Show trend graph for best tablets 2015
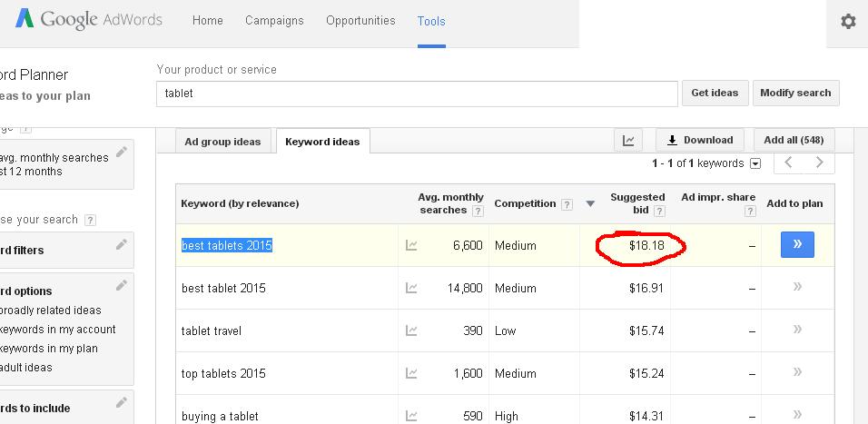Screen dimensions: 868x424 click(x=411, y=245)
